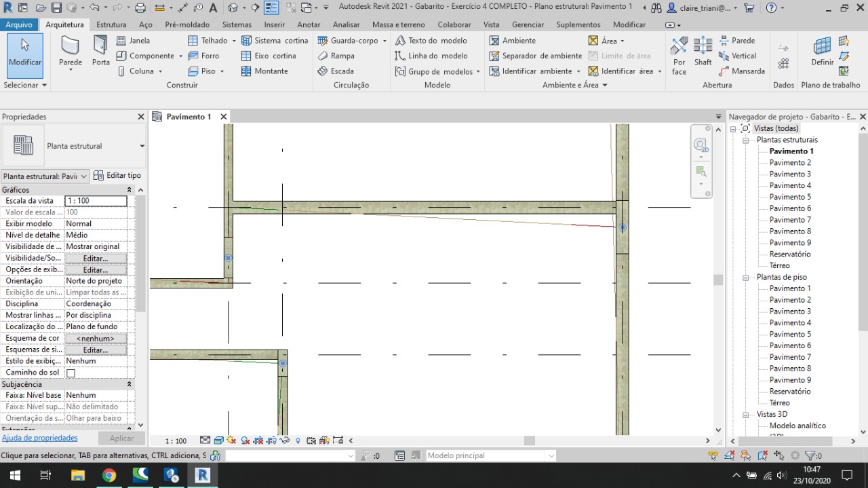Open the Planta estrutural type selector dropdown
This screenshot has width=868, height=488.
[x=142, y=146]
